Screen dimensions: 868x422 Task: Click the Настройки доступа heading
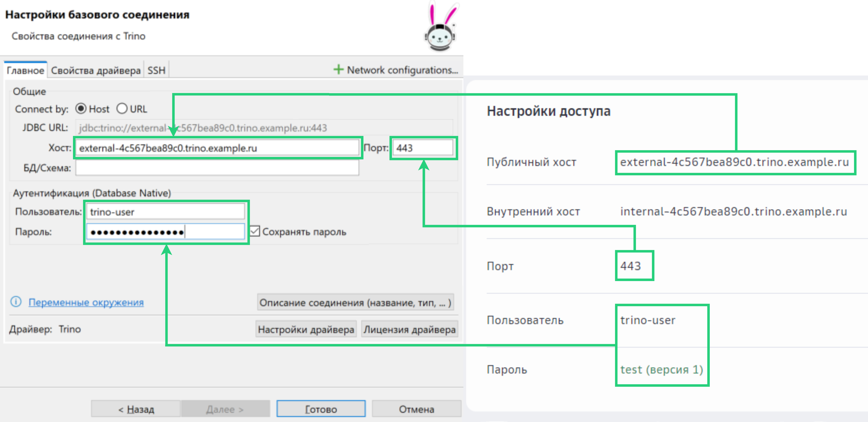tap(548, 111)
